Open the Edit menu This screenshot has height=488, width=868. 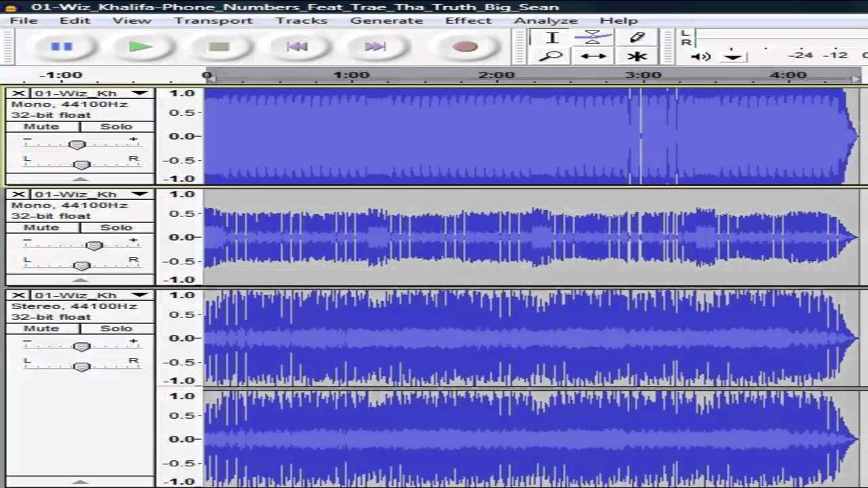pyautogui.click(x=75, y=20)
